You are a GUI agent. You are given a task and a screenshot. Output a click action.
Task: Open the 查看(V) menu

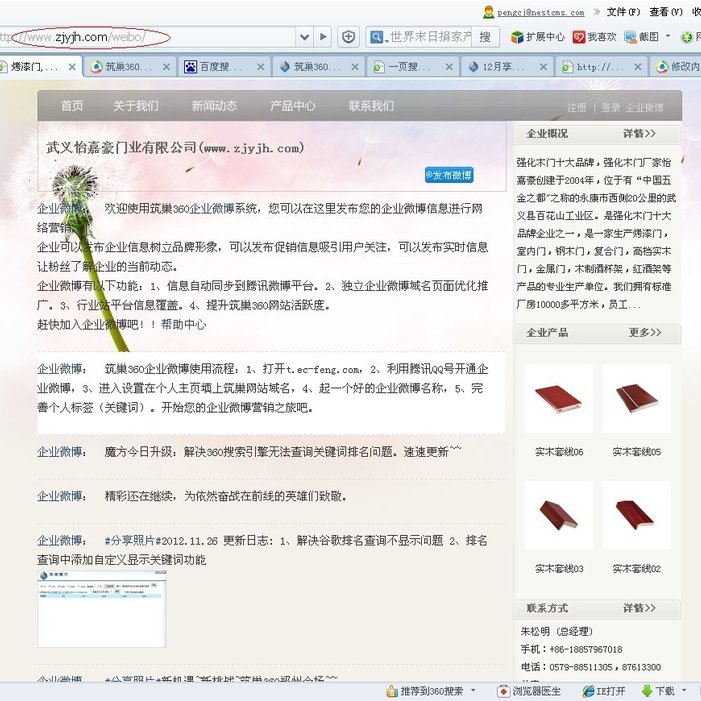666,12
